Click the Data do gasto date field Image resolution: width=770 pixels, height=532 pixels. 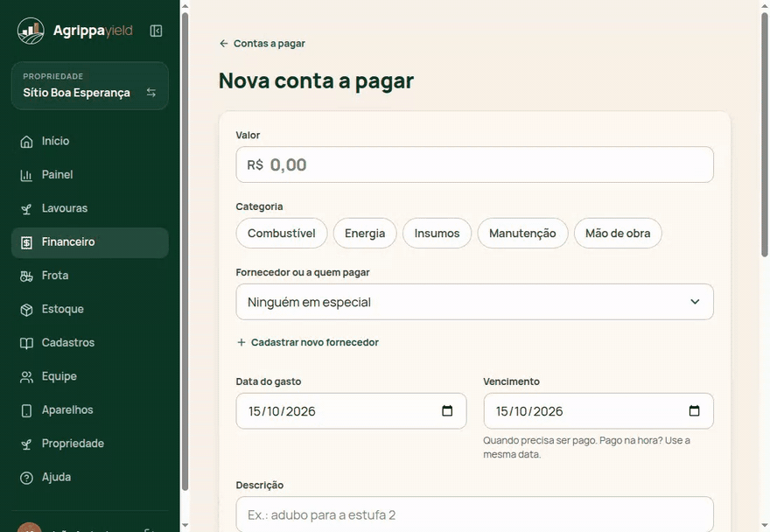click(x=351, y=410)
